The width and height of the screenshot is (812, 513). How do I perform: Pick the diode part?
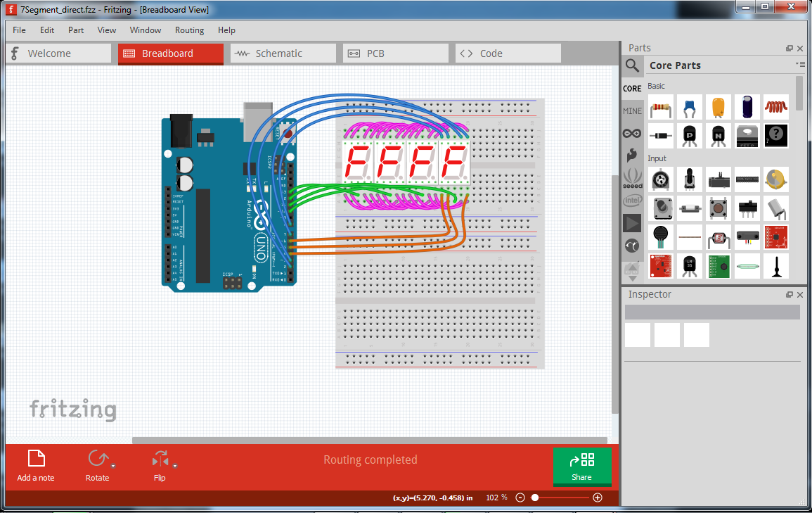[x=661, y=136]
